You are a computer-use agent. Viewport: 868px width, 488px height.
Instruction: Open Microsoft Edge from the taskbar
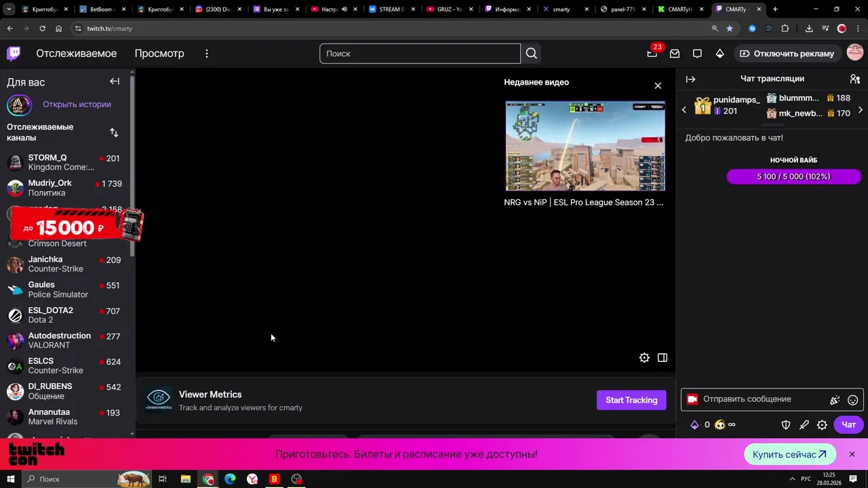pos(230,479)
